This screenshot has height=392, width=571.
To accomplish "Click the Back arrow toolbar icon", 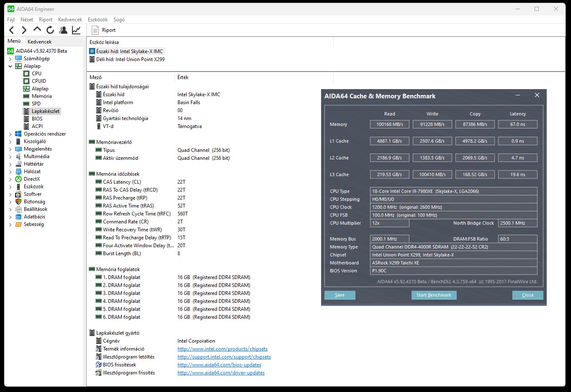I will click(x=12, y=30).
